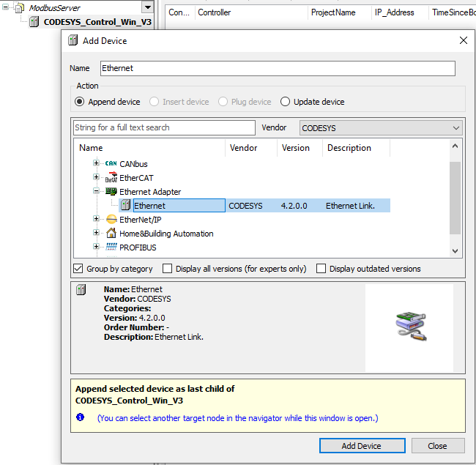Click the CANbus category icon
Viewport: 476px width, 465px height.
[111, 164]
